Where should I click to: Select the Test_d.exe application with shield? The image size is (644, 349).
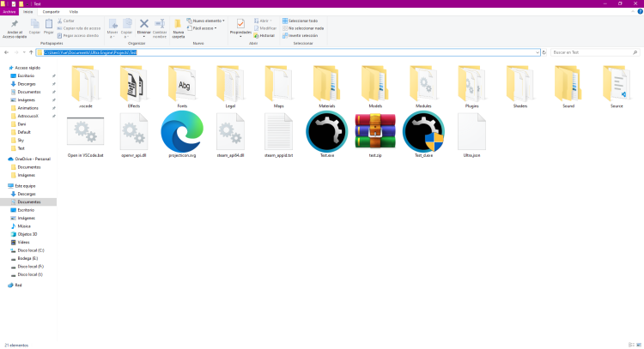[x=423, y=132]
